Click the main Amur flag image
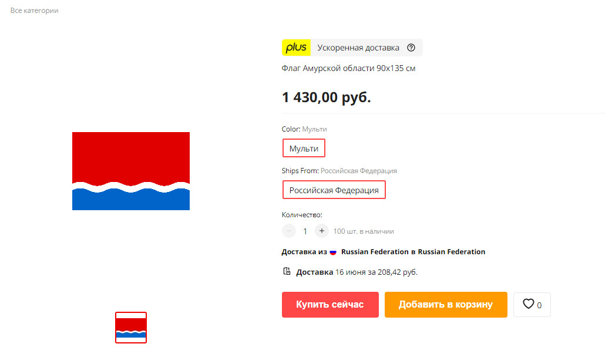 point(131,171)
